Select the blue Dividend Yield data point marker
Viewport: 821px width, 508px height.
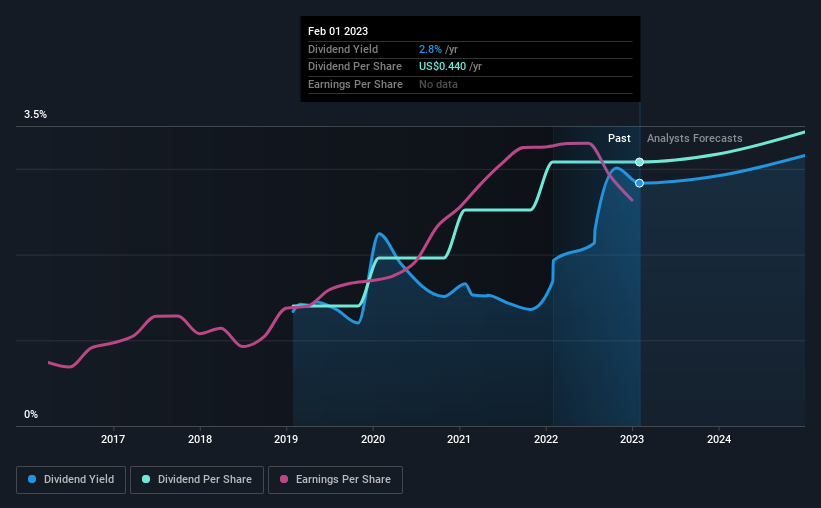(639, 183)
